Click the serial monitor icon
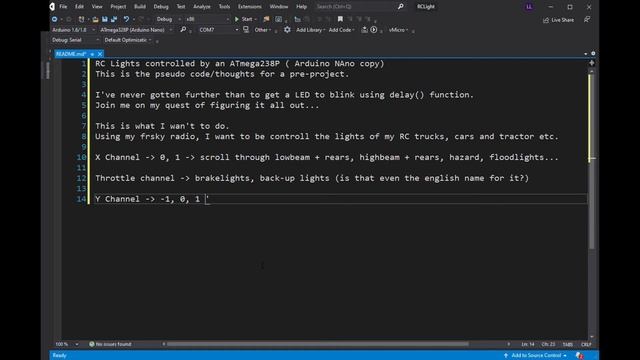The width and height of the screenshot is (640, 360). [246, 30]
